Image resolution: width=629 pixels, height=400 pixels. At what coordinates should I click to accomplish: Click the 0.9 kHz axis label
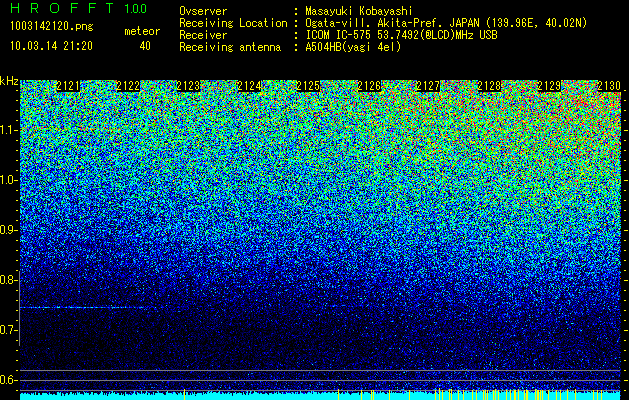click(x=9, y=230)
